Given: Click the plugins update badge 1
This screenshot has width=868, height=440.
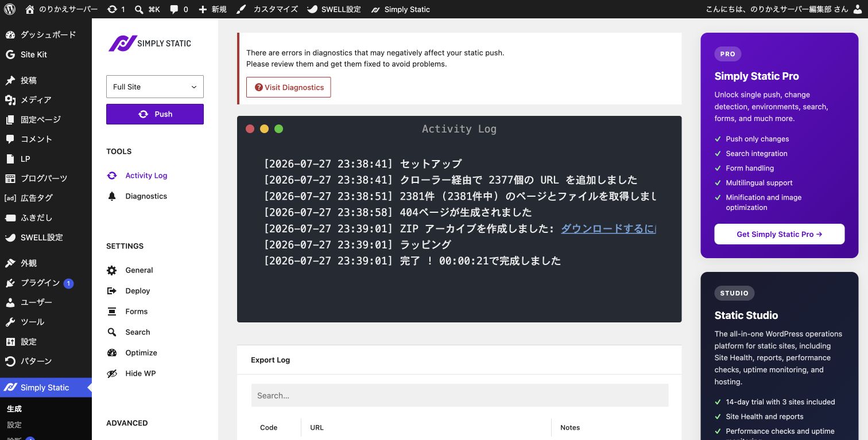Looking at the screenshot, I should tap(69, 283).
